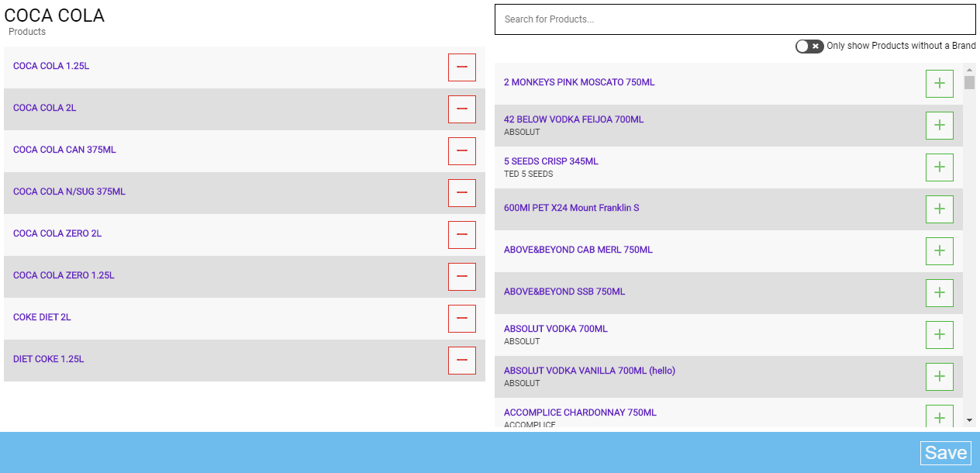Add ABOVE&BEYOND SSB 750ML to brand

(x=940, y=293)
